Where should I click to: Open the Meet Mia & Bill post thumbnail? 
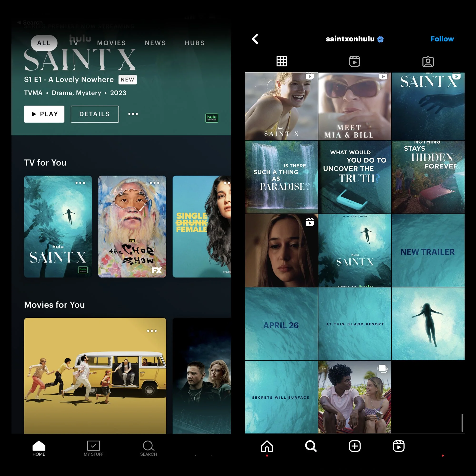[355, 106]
